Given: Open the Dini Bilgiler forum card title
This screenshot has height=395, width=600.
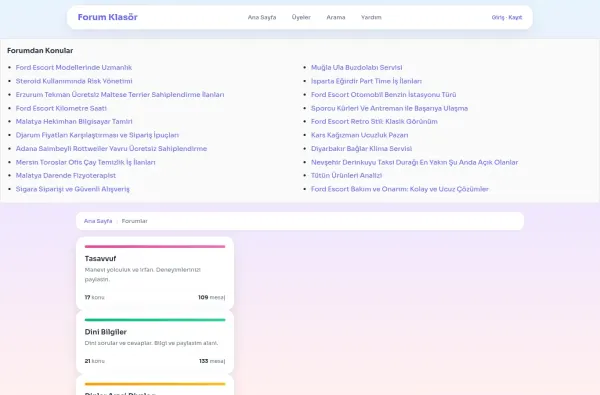Looking at the screenshot, I should pyautogui.click(x=106, y=332).
